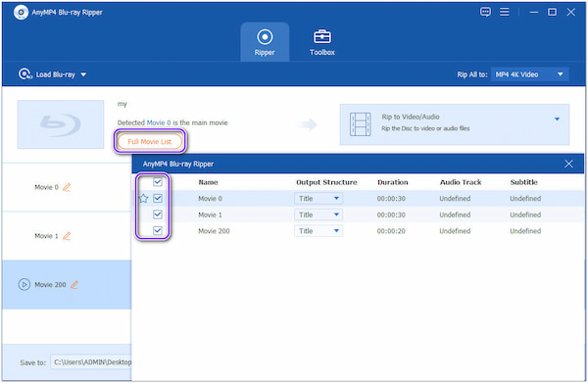Play Movie 200 with the circled play icon
This screenshot has width=588, height=383.
tap(24, 284)
